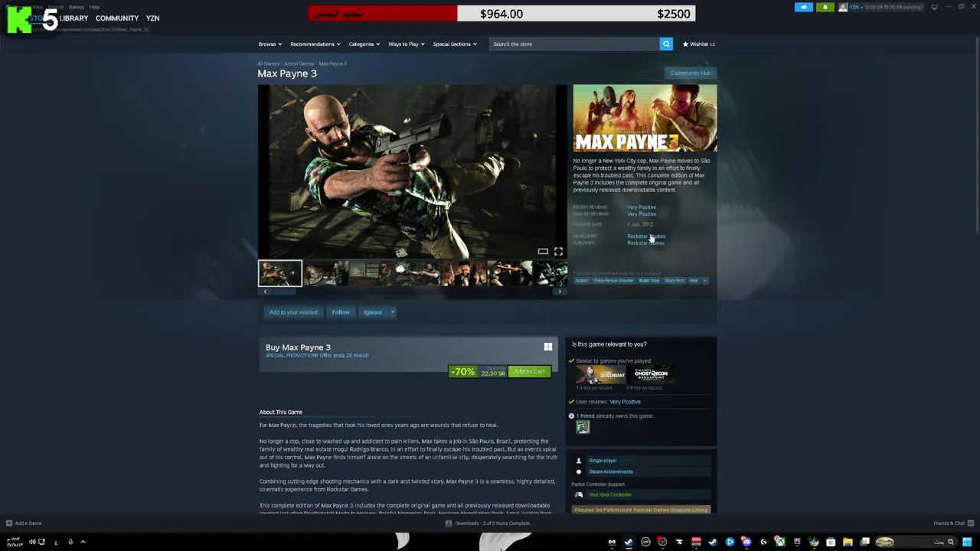Open Google Chrome from the taskbar
The width and height of the screenshot is (980, 551).
814,542
